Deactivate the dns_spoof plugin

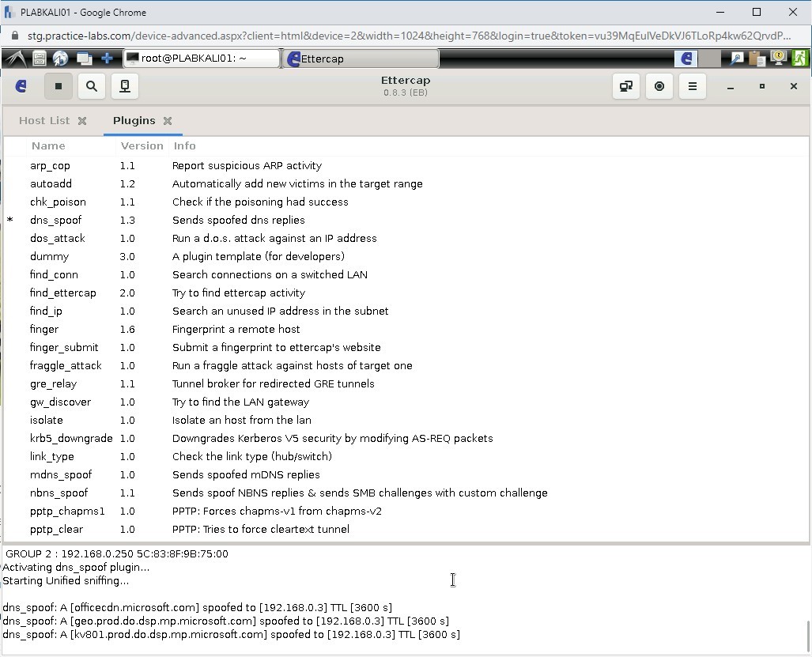55,220
